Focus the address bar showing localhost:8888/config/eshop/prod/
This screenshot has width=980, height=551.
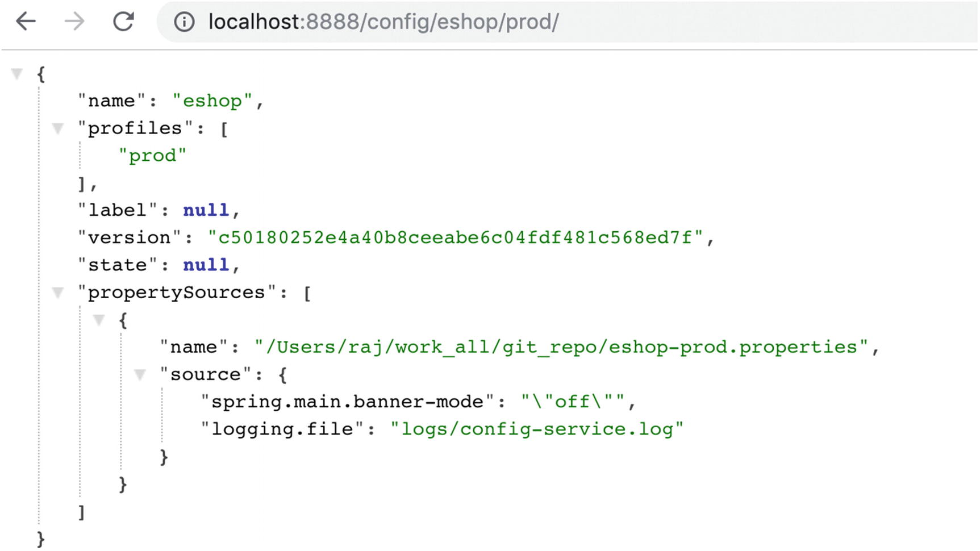coord(511,22)
